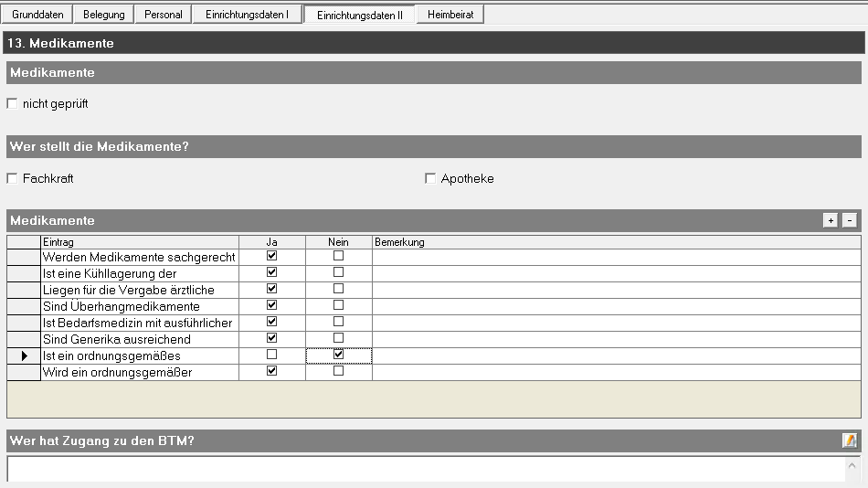
Task: Click the minus icon to remove Medikamente row
Action: (849, 220)
